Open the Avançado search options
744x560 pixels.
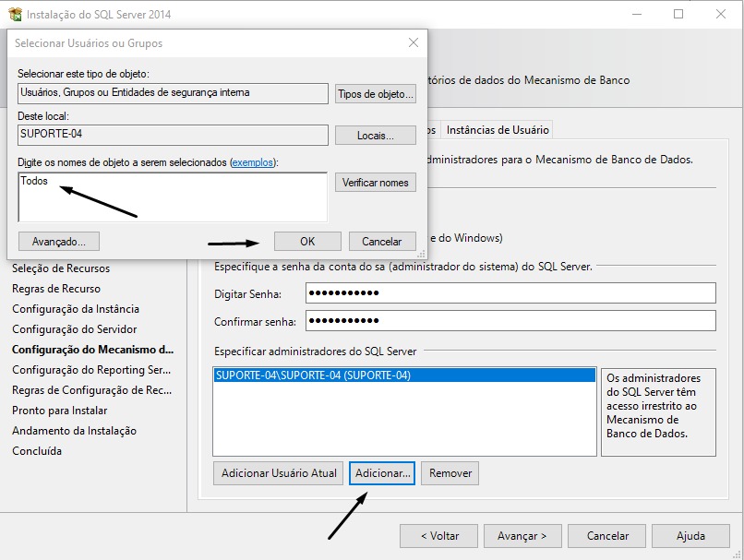(59, 242)
